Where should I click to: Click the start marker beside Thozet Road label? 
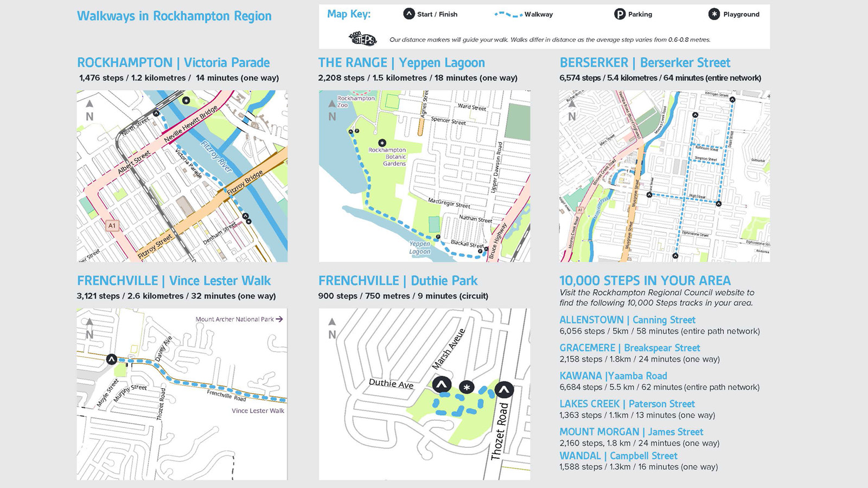pyautogui.click(x=504, y=389)
